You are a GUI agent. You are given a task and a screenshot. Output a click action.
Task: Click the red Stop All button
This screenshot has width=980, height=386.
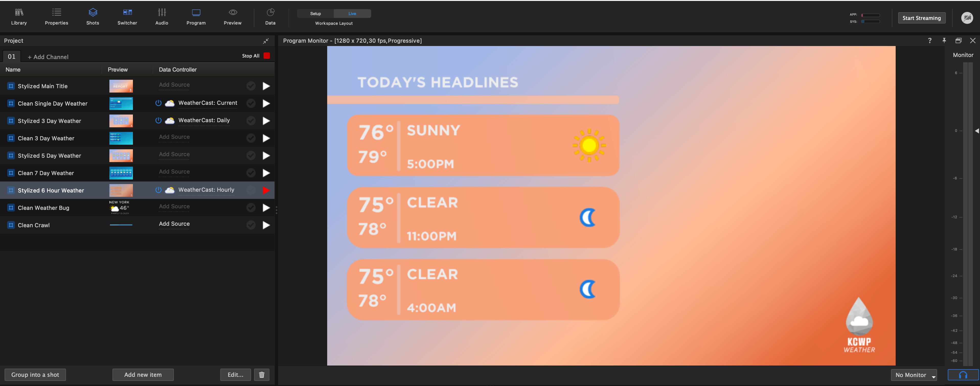coord(267,56)
